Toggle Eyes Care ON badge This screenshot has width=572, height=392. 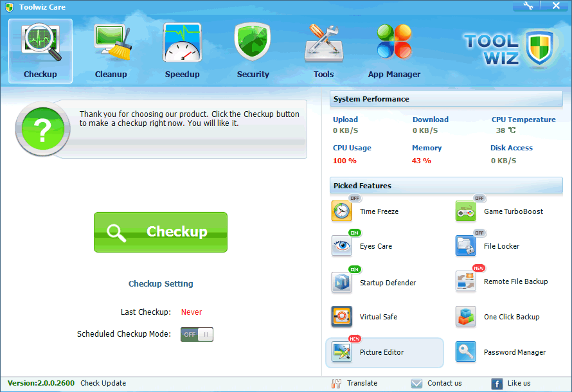pyautogui.click(x=355, y=233)
